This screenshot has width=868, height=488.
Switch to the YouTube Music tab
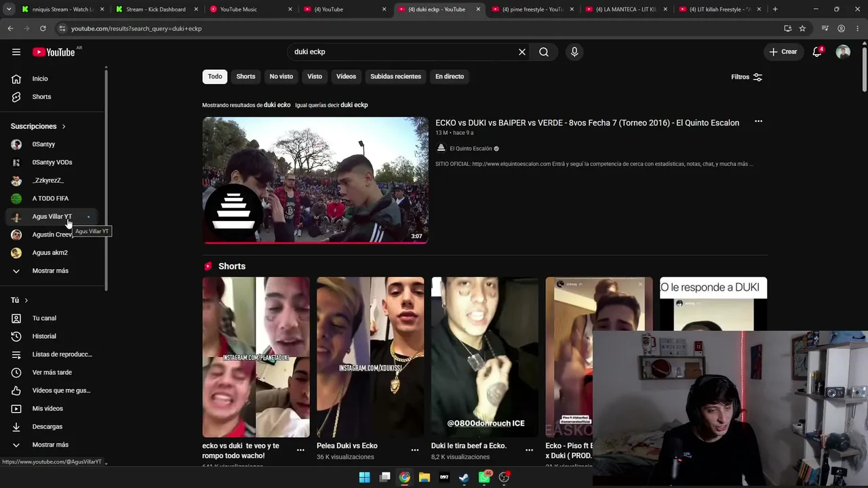tap(251, 9)
